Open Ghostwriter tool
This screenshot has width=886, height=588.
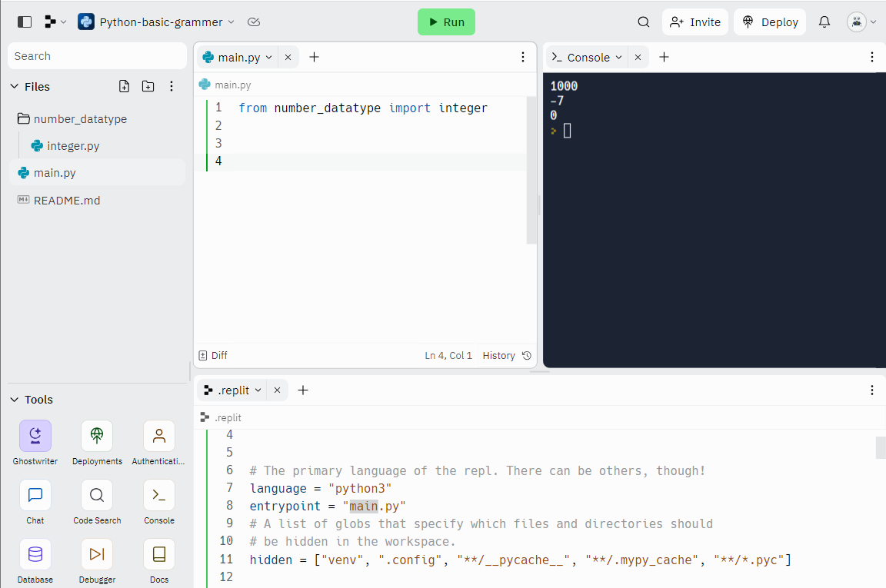click(x=35, y=443)
